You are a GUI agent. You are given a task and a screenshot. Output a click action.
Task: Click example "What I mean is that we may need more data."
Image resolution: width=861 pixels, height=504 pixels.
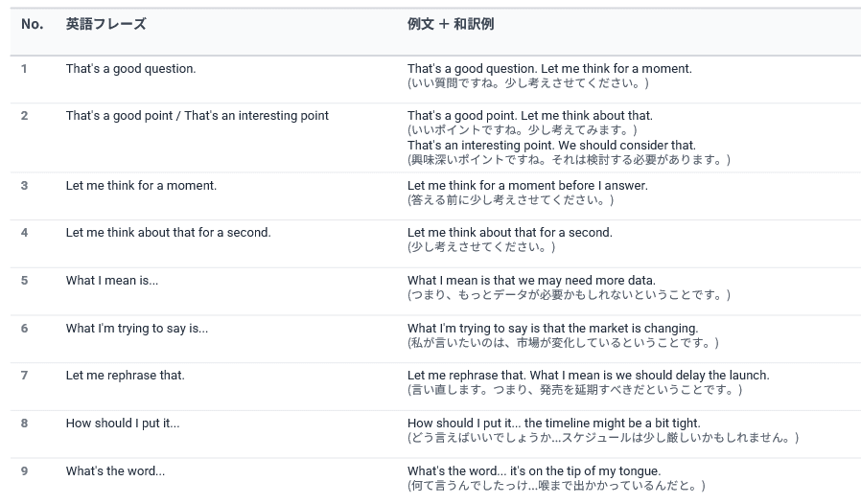(x=531, y=281)
